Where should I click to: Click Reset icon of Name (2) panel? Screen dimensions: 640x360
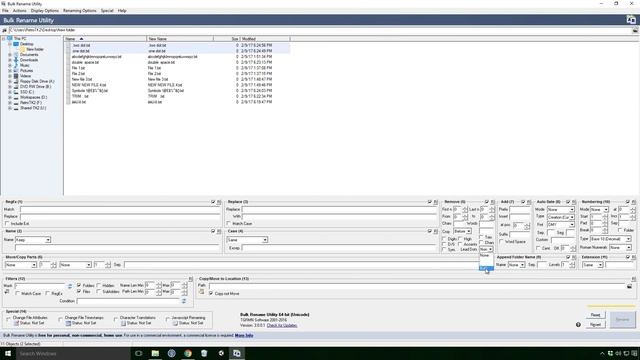click(219, 231)
